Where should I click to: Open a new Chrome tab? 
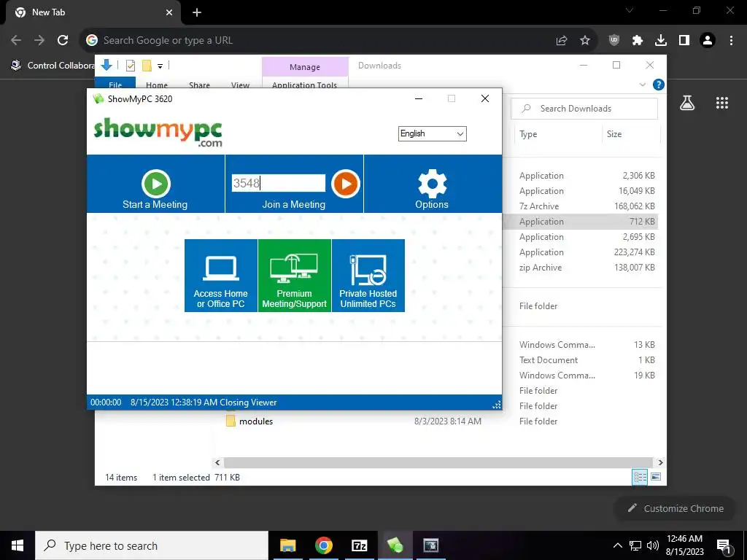[197, 13]
